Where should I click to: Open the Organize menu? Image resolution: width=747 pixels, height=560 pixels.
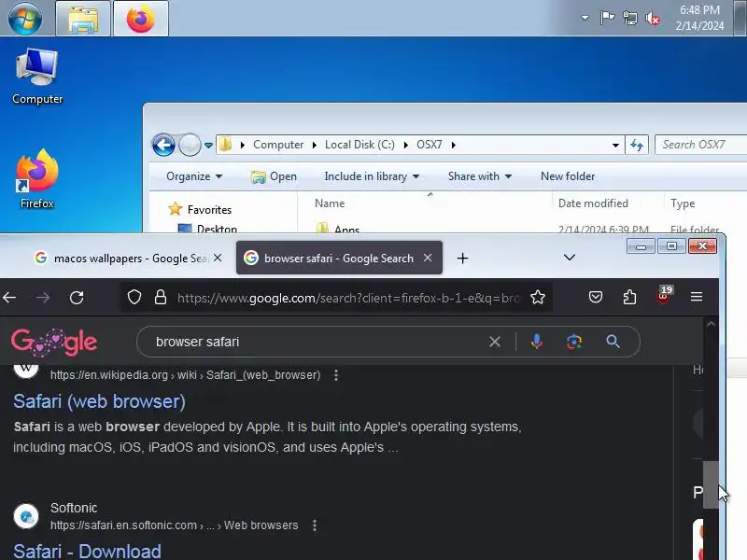[x=194, y=176]
